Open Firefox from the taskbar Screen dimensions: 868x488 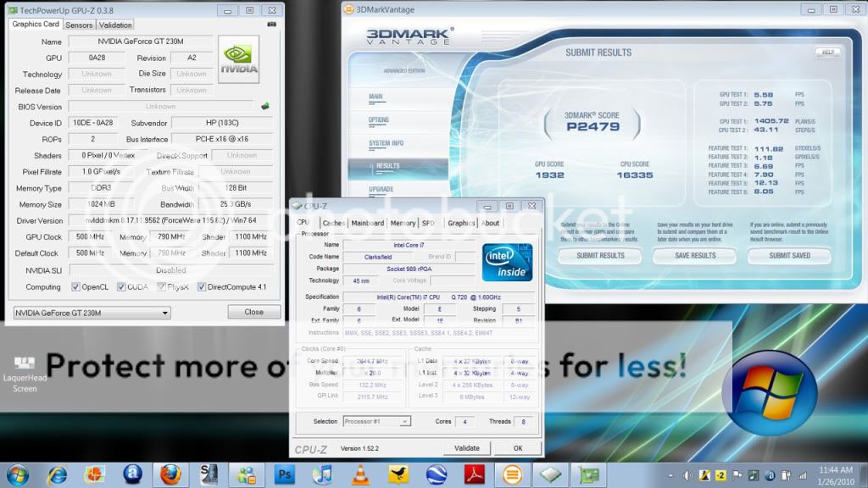pyautogui.click(x=170, y=474)
